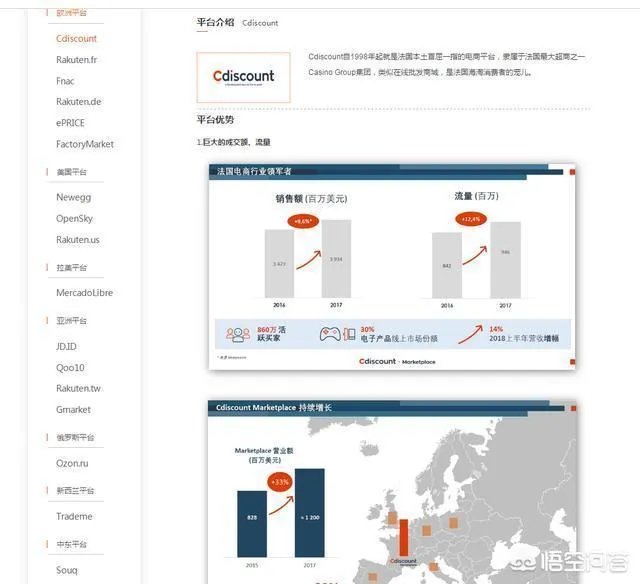Screen dimensions: 640x584
Task: Open Ozon.ru in the sidebar
Action: click(72, 463)
